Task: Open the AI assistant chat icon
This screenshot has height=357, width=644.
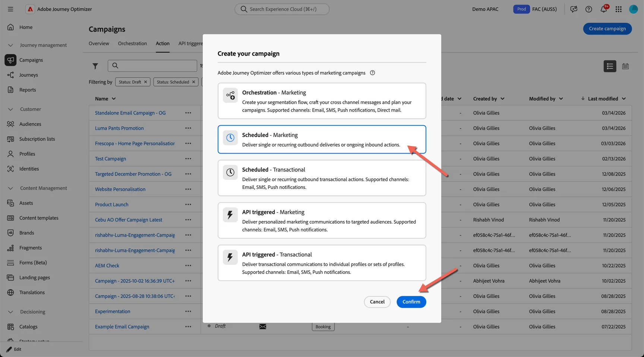Action: tap(574, 9)
